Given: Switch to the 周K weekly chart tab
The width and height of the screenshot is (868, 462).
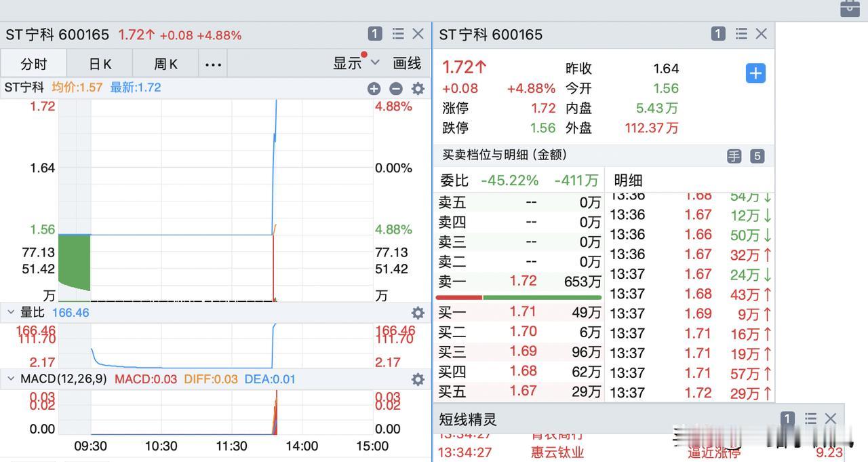Looking at the screenshot, I should click(164, 63).
